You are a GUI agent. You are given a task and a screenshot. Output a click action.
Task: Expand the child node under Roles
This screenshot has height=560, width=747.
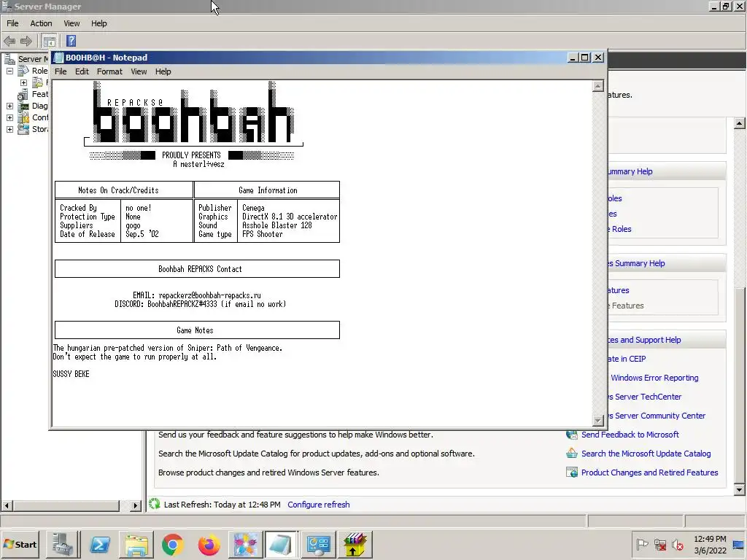coord(23,82)
